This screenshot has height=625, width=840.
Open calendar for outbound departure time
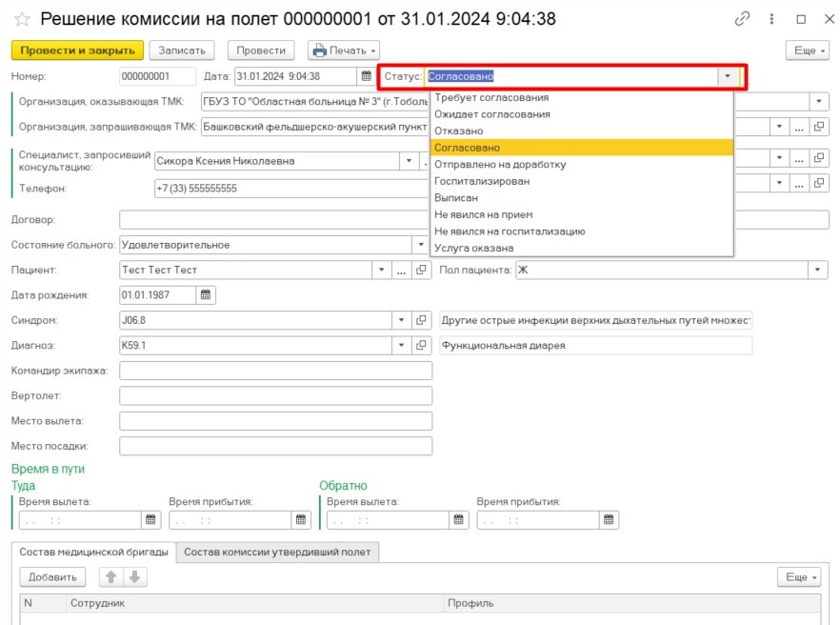point(150,520)
